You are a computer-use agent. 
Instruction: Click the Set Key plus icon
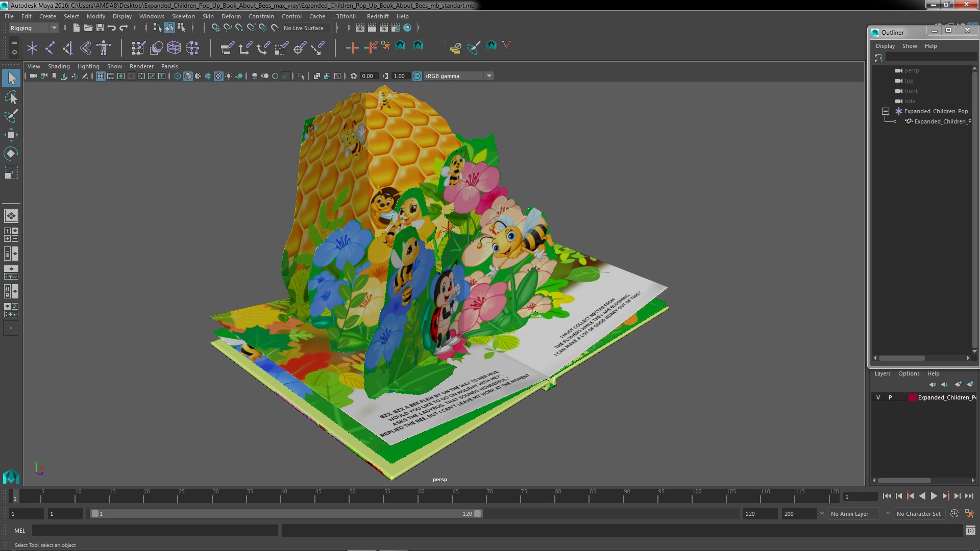tap(352, 48)
